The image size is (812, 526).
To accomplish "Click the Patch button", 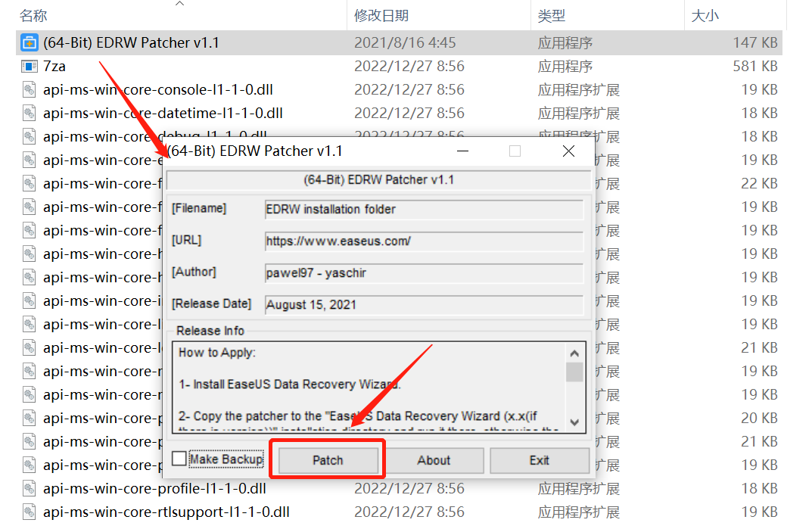I will pyautogui.click(x=328, y=460).
